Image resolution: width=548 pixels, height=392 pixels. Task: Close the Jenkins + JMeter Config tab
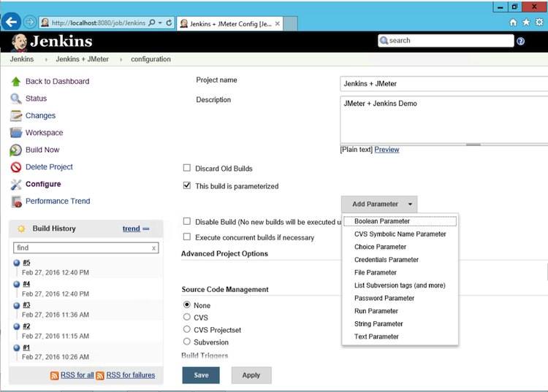tap(277, 23)
